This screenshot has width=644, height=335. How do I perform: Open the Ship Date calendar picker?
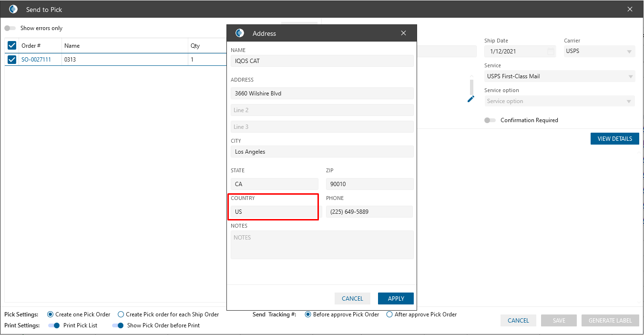[551, 52]
